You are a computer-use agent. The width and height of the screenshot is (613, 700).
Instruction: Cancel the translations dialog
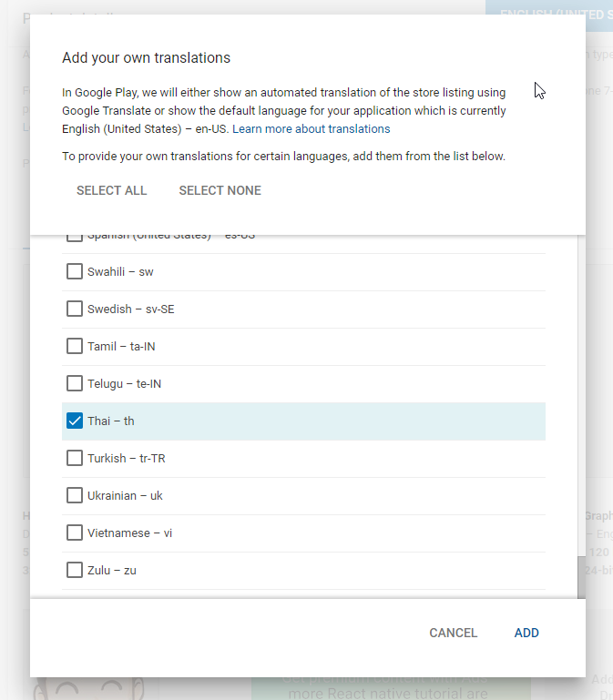click(x=453, y=633)
